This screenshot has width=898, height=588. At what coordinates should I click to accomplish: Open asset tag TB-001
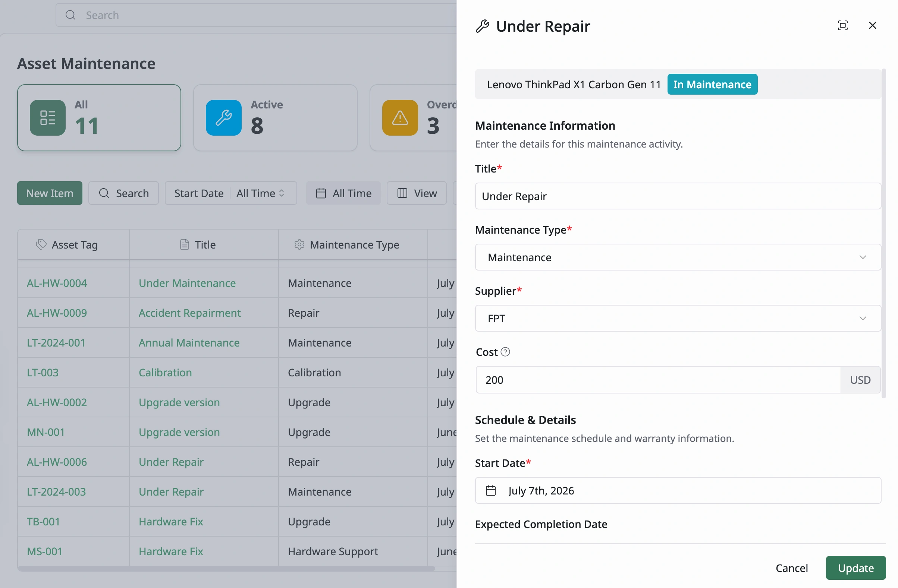pyautogui.click(x=43, y=522)
